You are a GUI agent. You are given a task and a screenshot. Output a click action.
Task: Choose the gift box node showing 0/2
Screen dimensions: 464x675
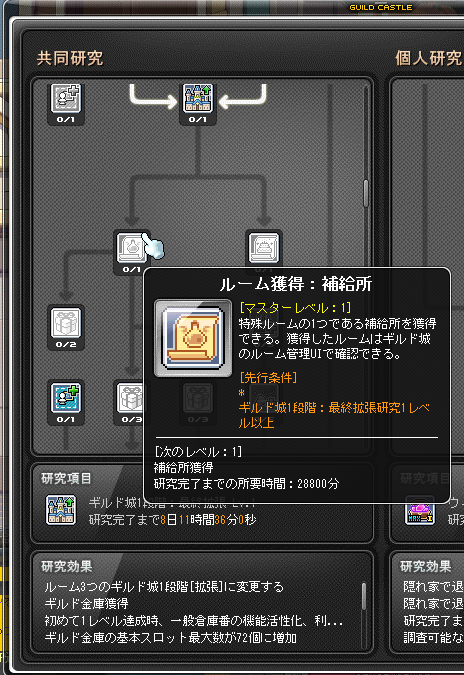pos(66,322)
